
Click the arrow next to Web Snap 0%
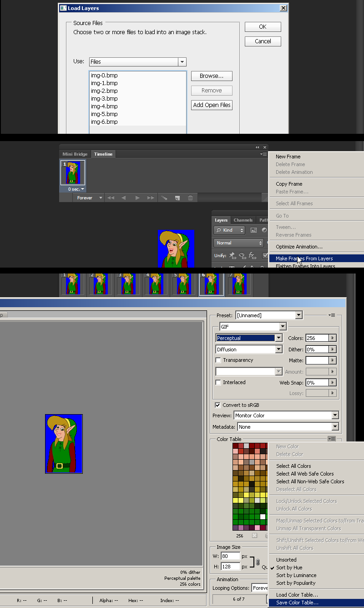tap(333, 383)
